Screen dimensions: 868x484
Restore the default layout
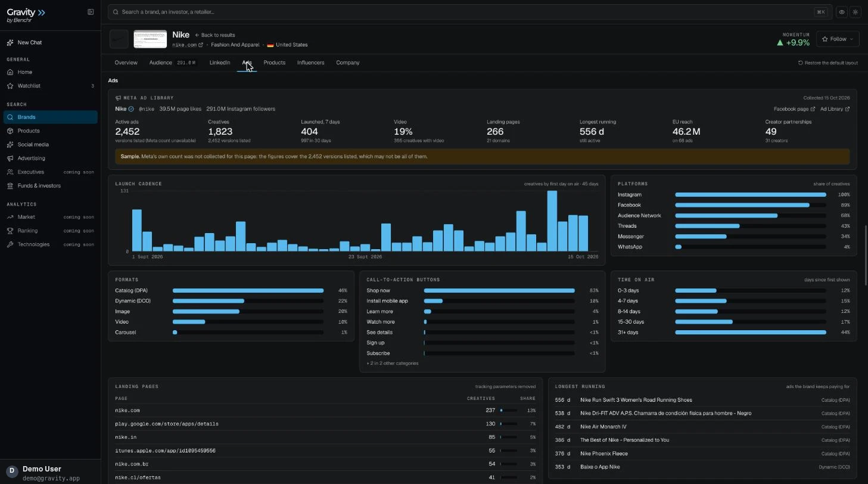tap(828, 63)
